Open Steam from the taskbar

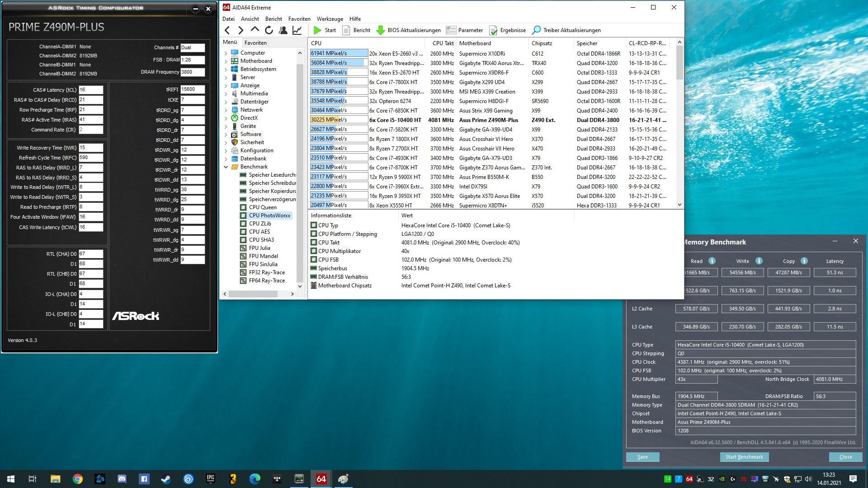[166, 479]
